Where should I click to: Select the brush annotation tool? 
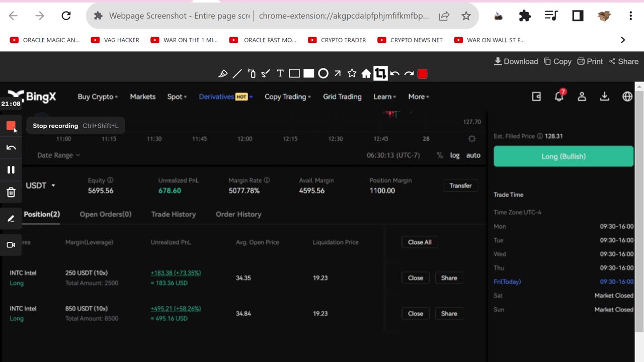(x=266, y=74)
